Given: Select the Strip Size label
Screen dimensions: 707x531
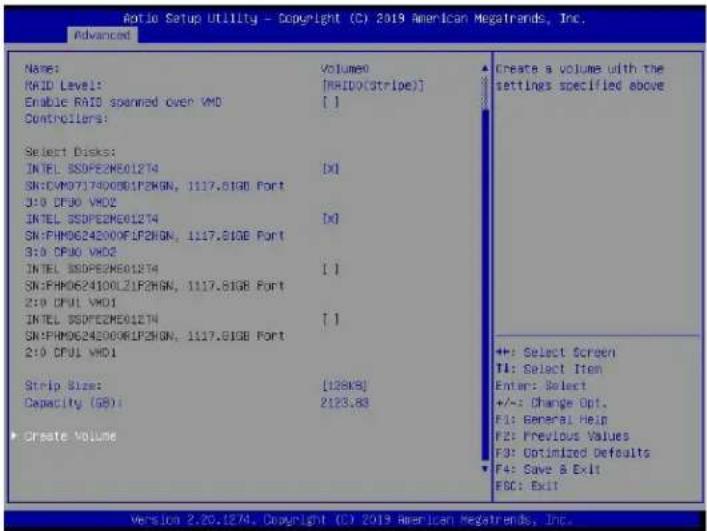Looking at the screenshot, I should (63, 386).
